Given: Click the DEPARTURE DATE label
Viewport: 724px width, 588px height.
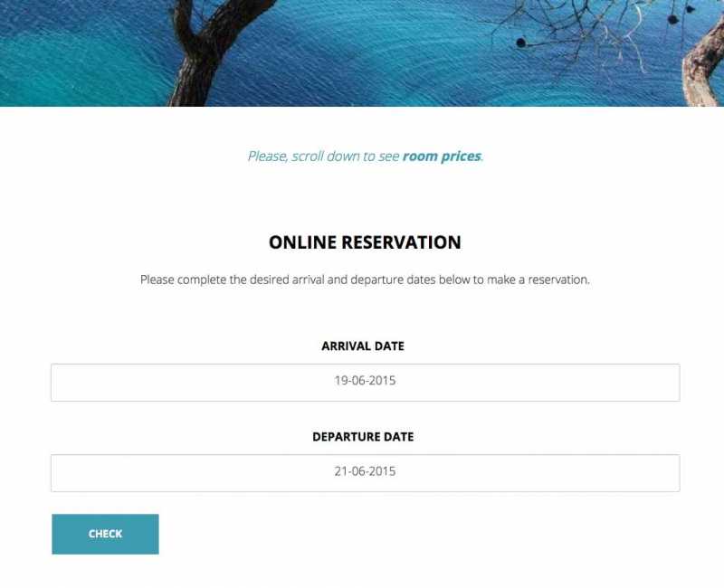Looking at the screenshot, I should (x=363, y=437).
